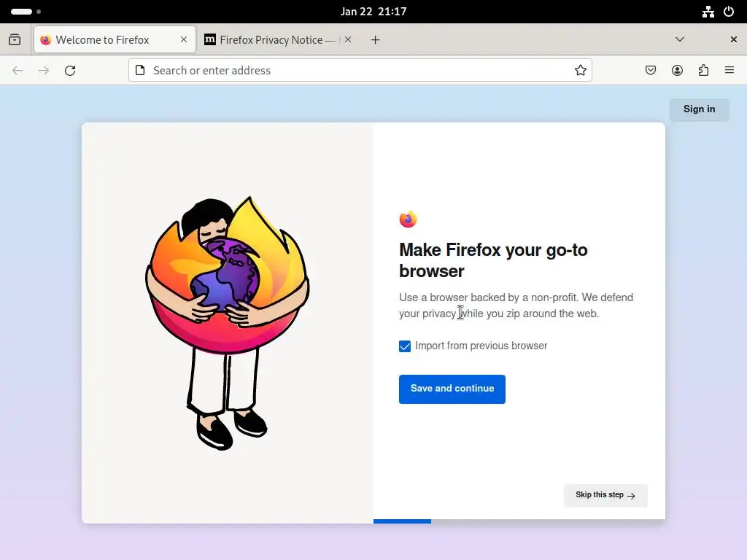Open Activities overview in top bar
The height and width of the screenshot is (560, 747).
26,12
